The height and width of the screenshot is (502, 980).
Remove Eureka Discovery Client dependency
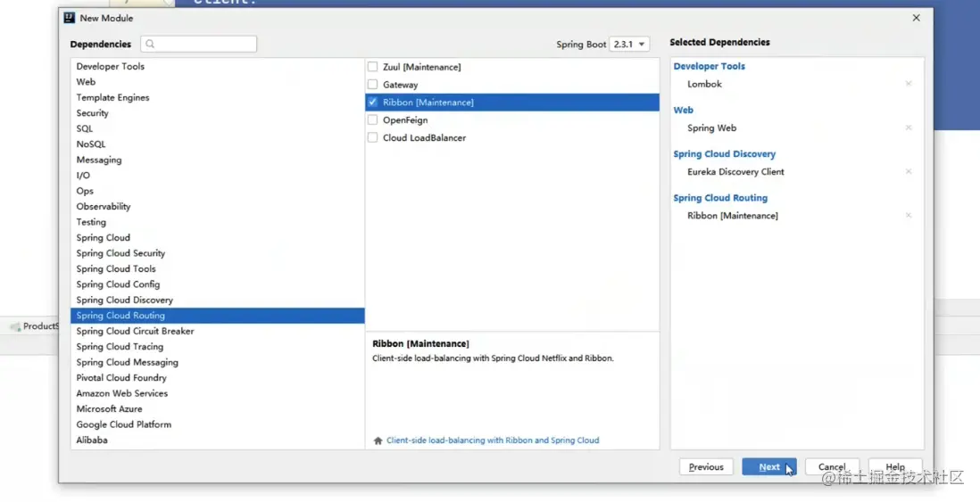909,172
